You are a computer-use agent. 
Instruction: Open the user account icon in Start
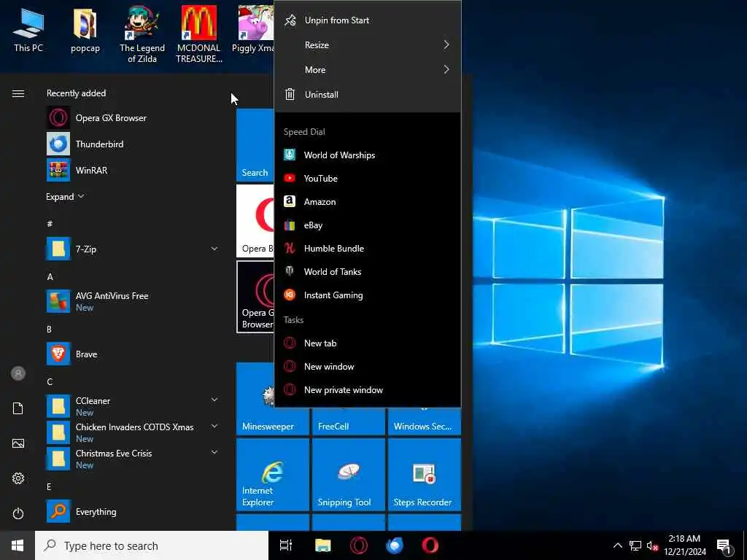(x=18, y=373)
